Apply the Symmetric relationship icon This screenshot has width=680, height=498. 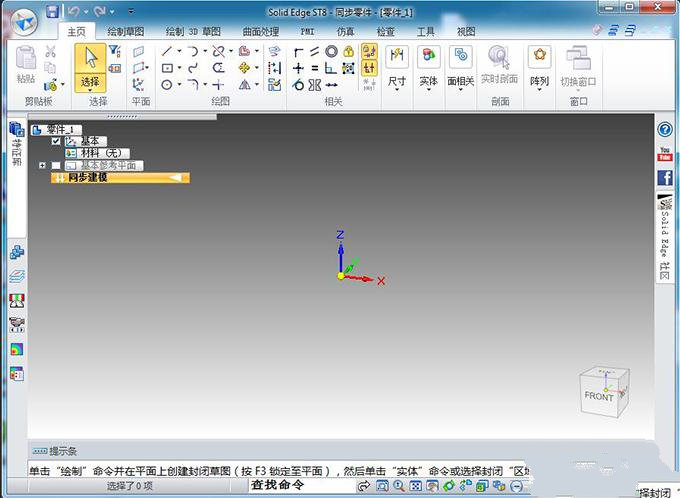(315, 85)
